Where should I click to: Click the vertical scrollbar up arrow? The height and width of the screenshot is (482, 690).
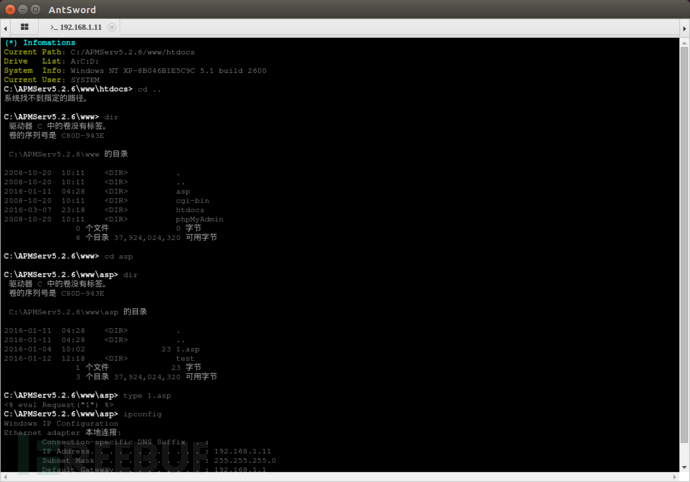[x=684, y=43]
